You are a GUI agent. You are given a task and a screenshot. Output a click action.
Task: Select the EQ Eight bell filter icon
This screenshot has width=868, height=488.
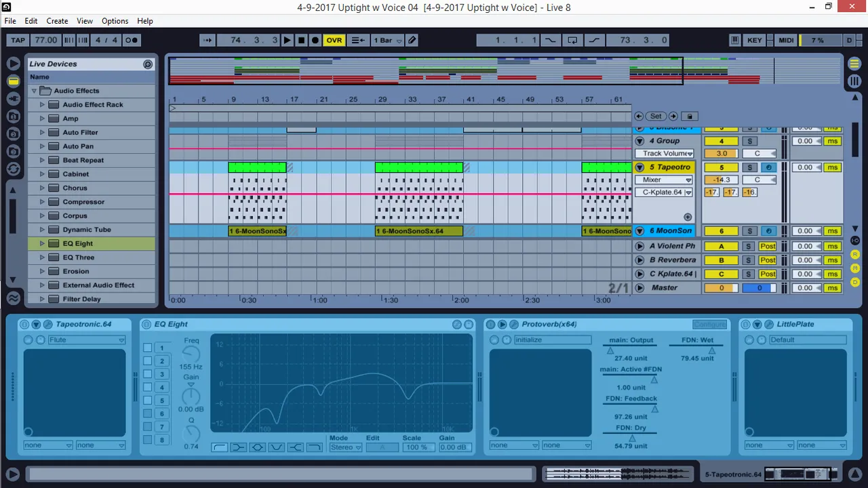point(257,447)
